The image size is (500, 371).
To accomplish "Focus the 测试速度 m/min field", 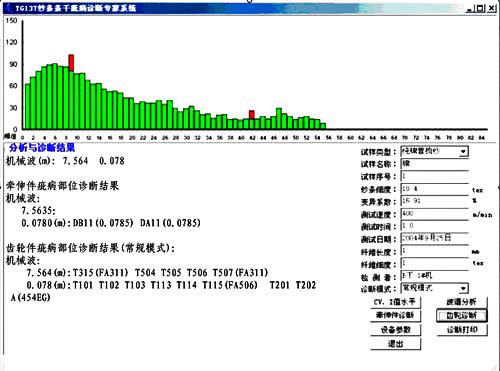I will tap(435, 214).
